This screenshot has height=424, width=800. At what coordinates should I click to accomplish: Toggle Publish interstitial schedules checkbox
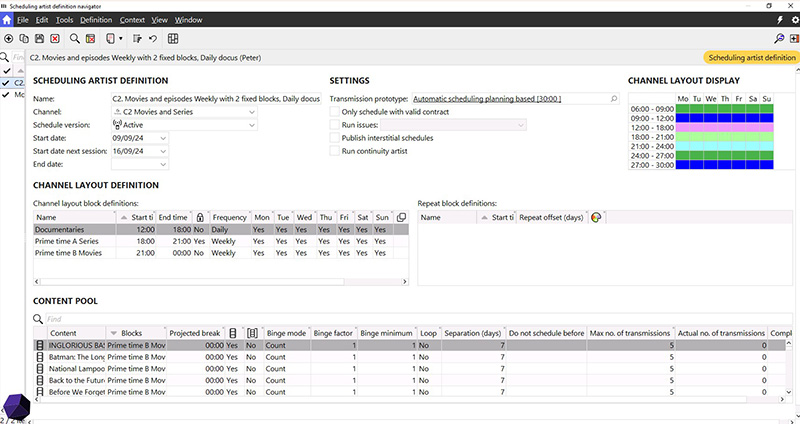tap(335, 138)
